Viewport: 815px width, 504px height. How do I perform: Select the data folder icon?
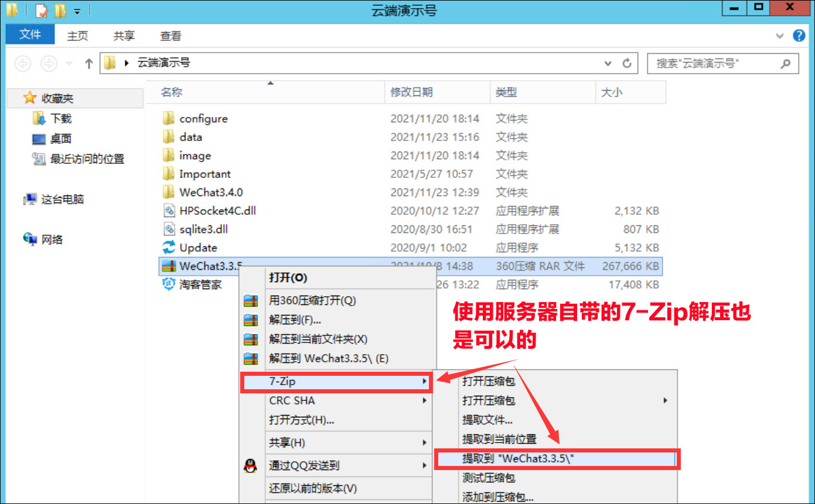click(x=169, y=137)
